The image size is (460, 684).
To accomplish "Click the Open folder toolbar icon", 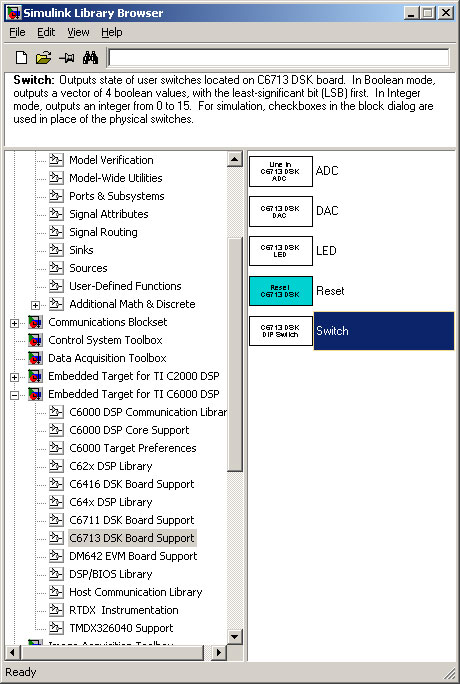I will pyautogui.click(x=44, y=58).
